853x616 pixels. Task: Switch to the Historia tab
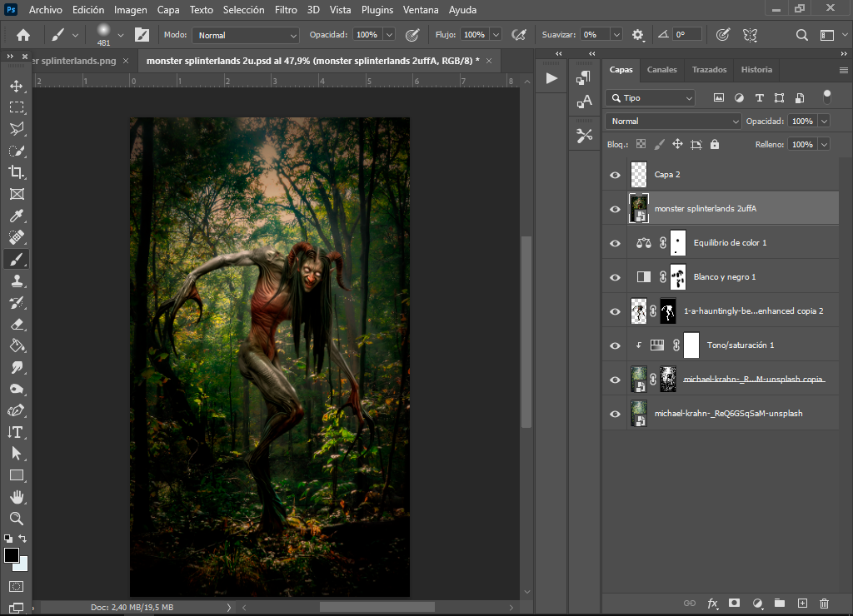756,70
